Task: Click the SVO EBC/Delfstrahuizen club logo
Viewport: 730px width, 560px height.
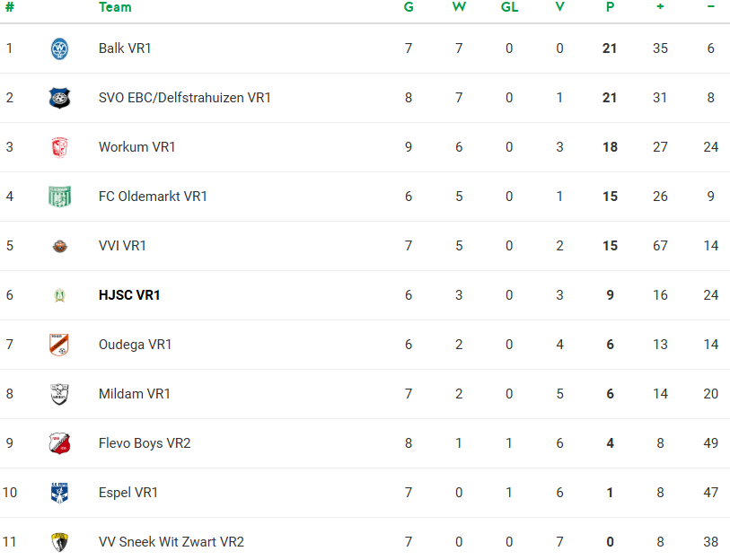Action: (x=59, y=98)
